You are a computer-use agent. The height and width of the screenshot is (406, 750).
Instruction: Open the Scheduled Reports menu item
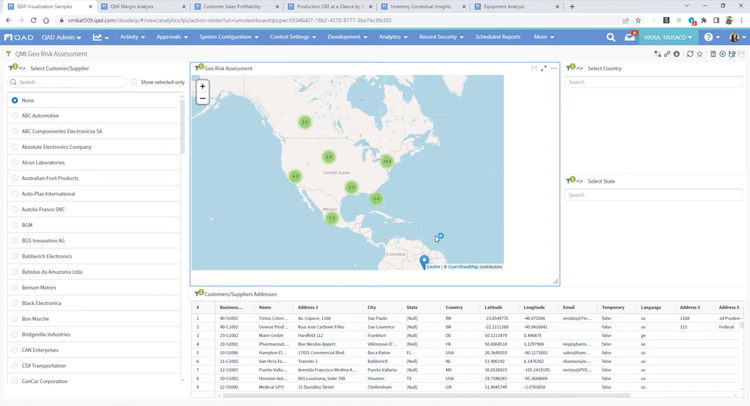tap(497, 37)
